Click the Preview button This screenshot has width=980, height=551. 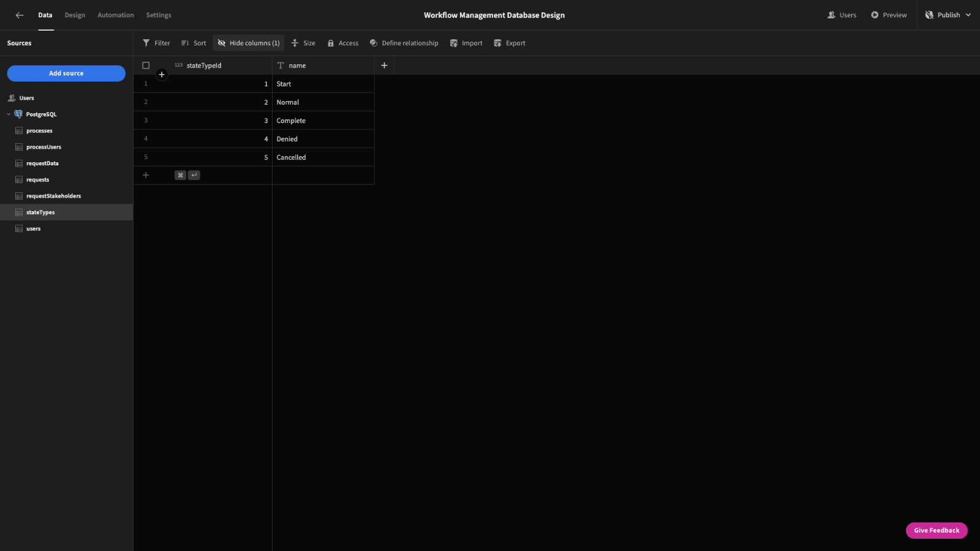[x=889, y=15]
